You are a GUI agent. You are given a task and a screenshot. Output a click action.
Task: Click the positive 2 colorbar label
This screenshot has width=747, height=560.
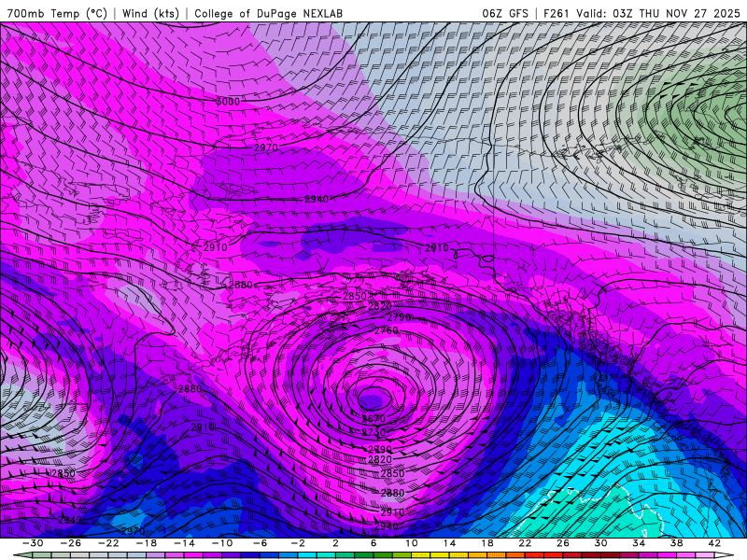coord(335,543)
